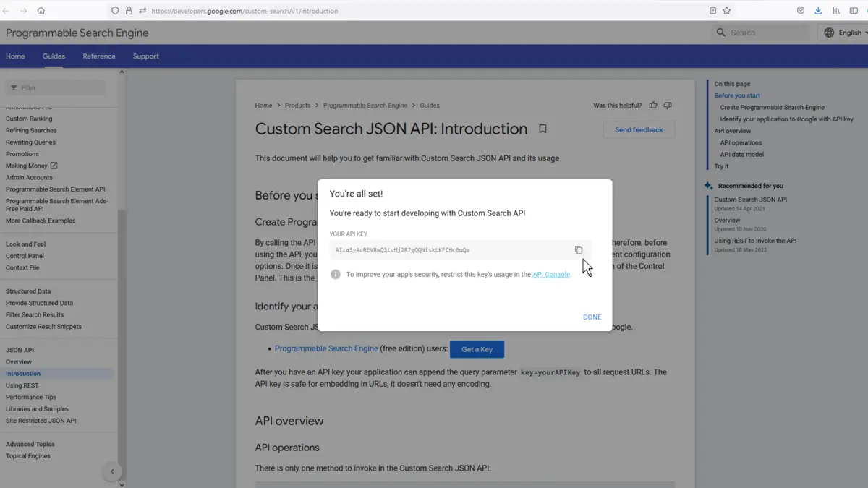This screenshot has width=868, height=488.
Task: Open More Callback Examples in sidebar
Action: [41, 221]
